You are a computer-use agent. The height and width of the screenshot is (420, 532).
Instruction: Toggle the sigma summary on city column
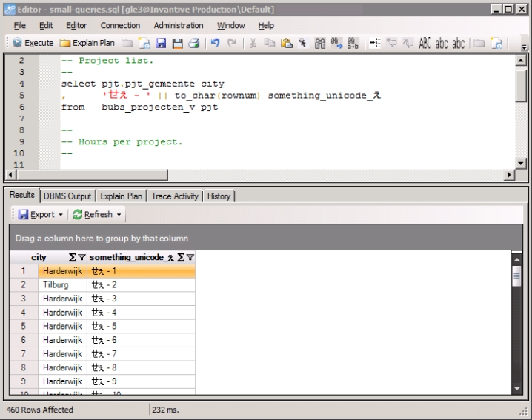click(72, 257)
